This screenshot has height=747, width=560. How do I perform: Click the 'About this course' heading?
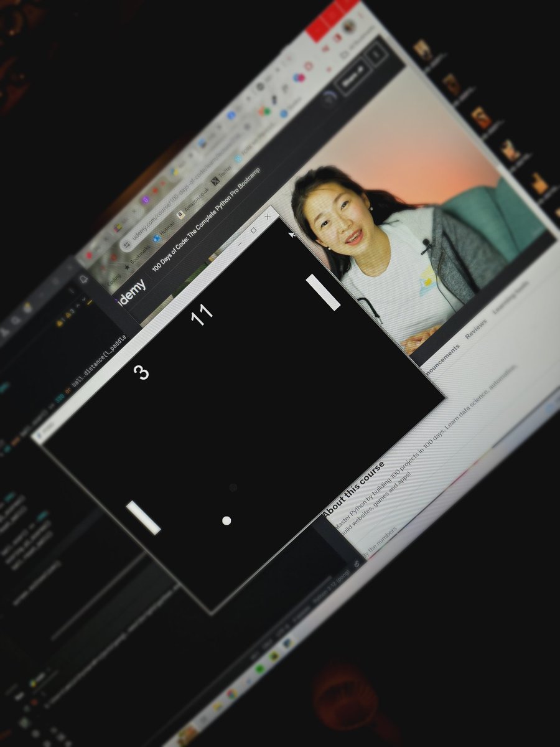(355, 490)
